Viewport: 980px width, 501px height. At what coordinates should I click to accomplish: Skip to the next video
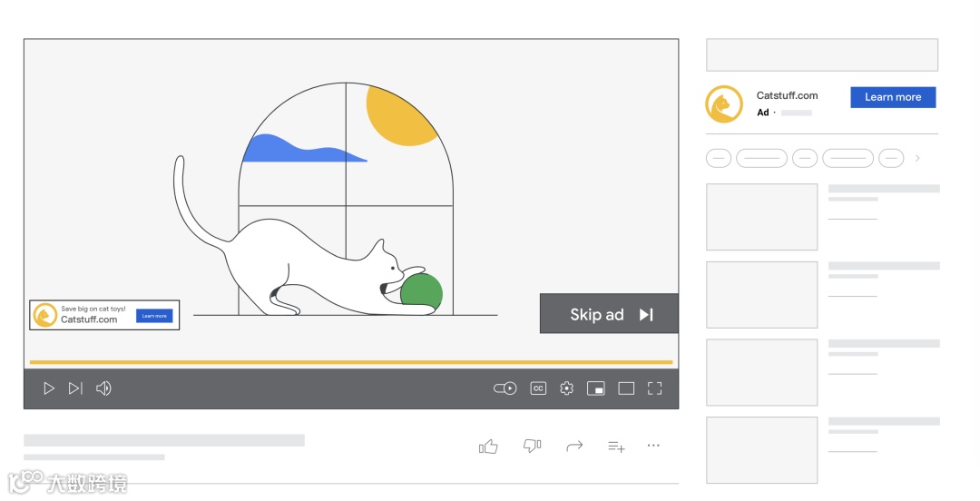tap(75, 388)
